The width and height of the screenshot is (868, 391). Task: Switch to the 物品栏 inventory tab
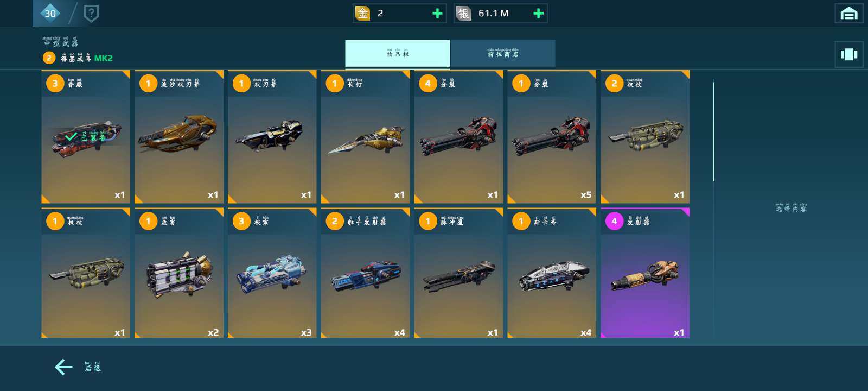point(397,53)
